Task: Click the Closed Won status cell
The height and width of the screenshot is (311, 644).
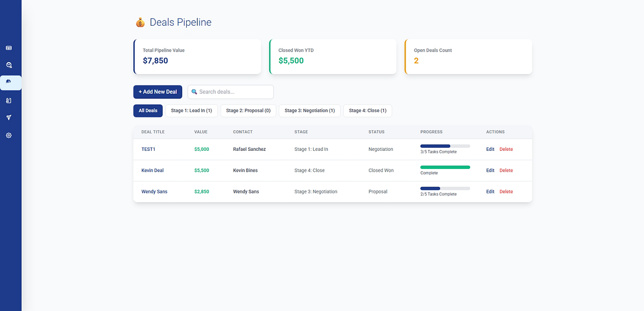Action: tap(381, 170)
